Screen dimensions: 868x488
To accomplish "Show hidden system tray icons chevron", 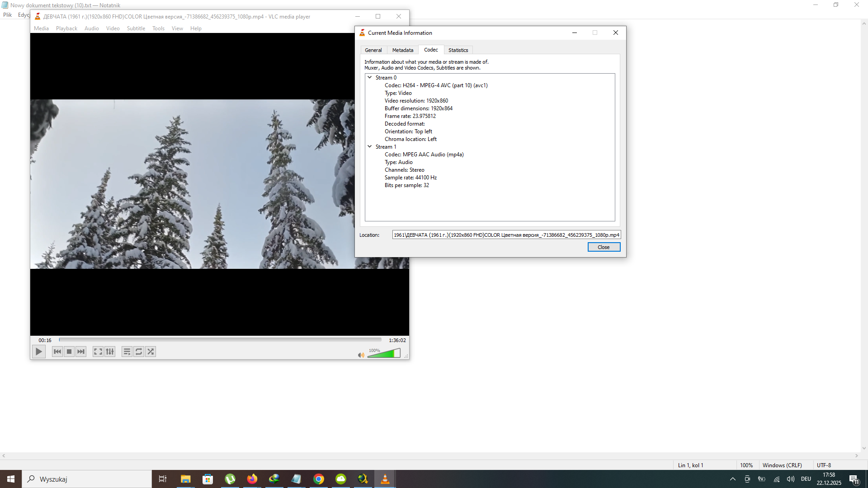I will pyautogui.click(x=732, y=479).
